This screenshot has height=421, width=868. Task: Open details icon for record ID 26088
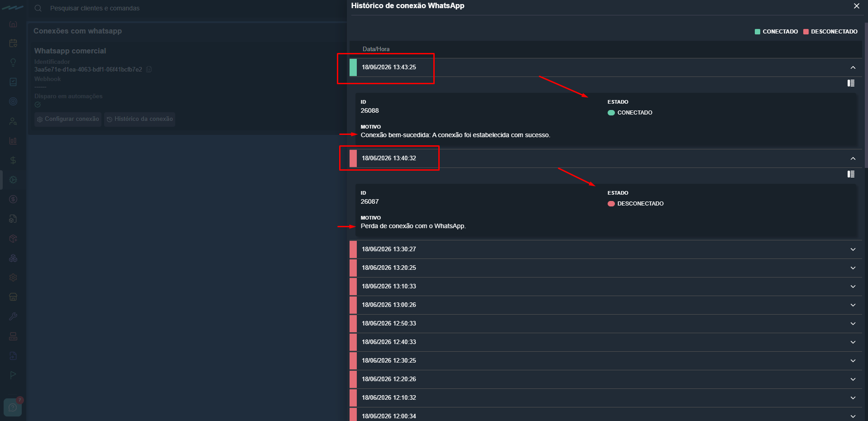pos(851,83)
